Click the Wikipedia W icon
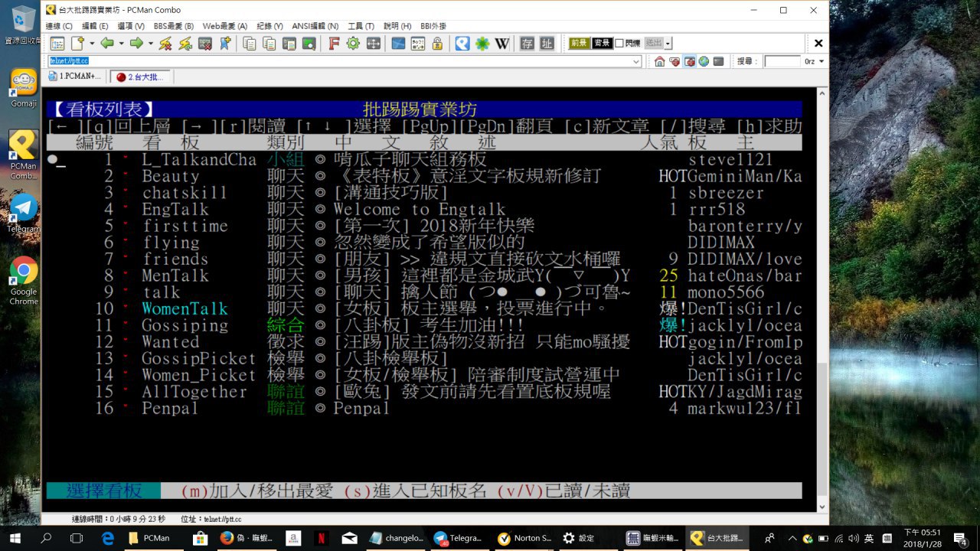This screenshot has width=980, height=551. pyautogui.click(x=502, y=44)
